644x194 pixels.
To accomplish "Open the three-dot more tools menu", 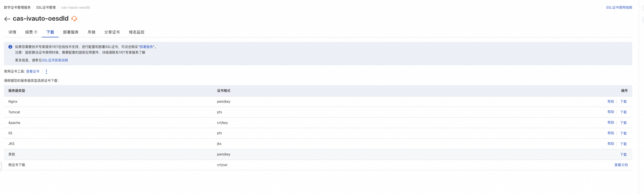I will coord(46,72).
